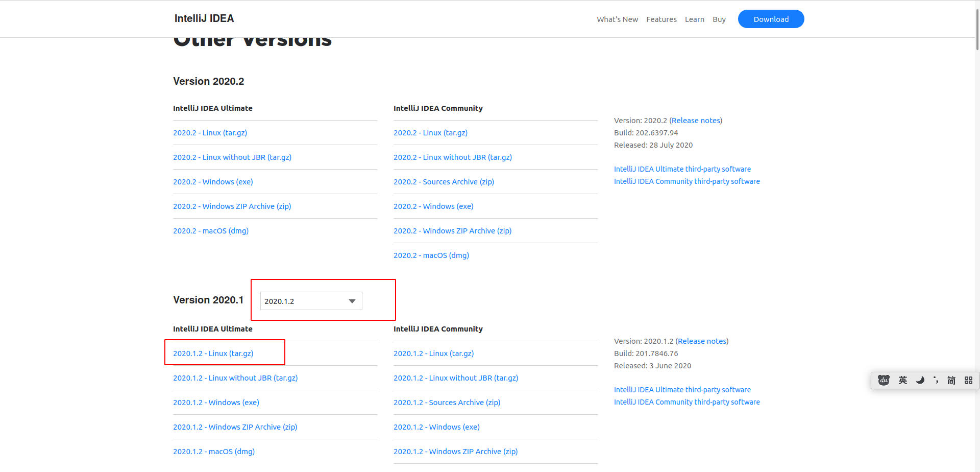The image size is (980, 472).
Task: Click Build: 201.7846.76 text
Action: (x=646, y=353)
